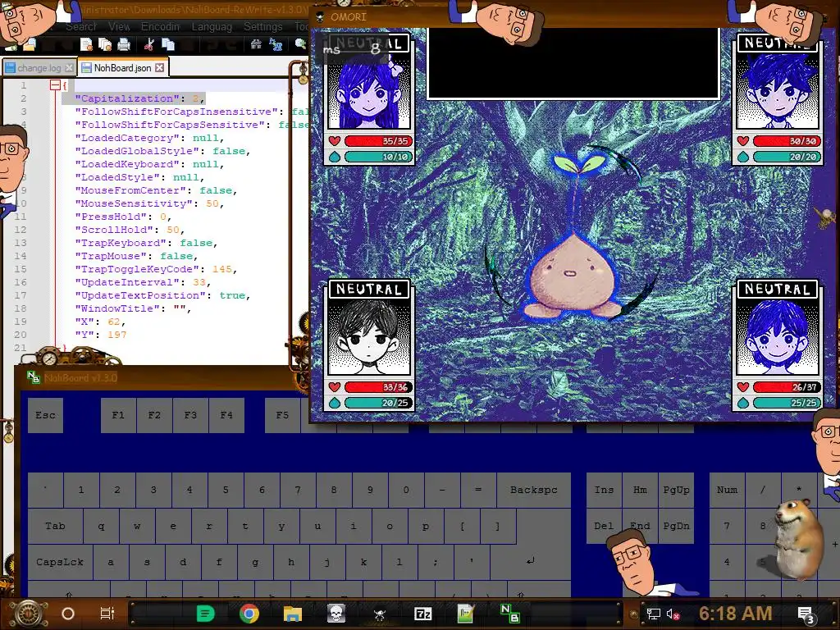840x630 pixels.
Task: Click the 33/36 red heart bar
Action: (377, 387)
